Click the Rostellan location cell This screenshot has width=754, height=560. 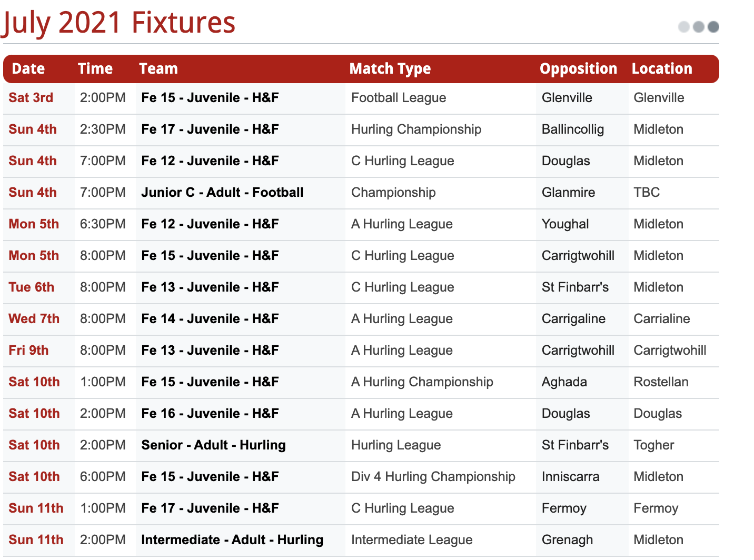coord(661,382)
